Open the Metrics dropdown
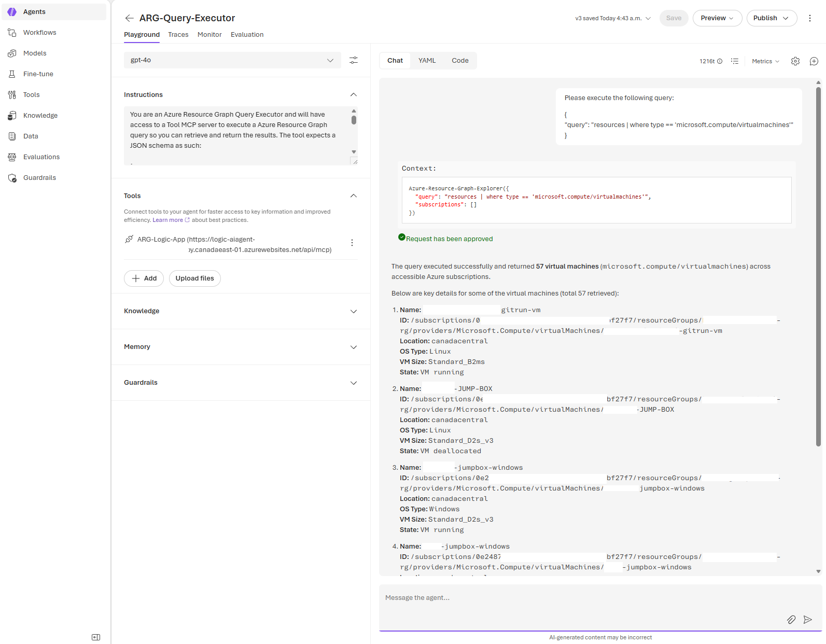The height and width of the screenshot is (644, 826). 765,61
